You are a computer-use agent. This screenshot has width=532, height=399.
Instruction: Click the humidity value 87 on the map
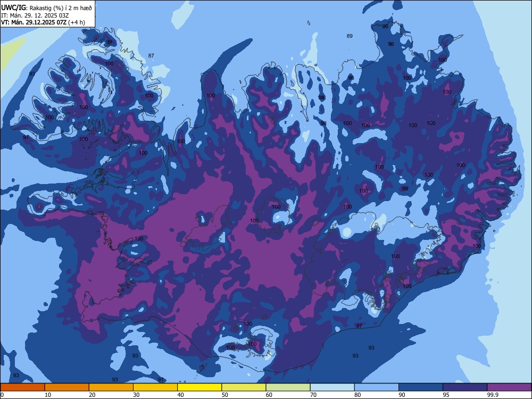[151, 56]
